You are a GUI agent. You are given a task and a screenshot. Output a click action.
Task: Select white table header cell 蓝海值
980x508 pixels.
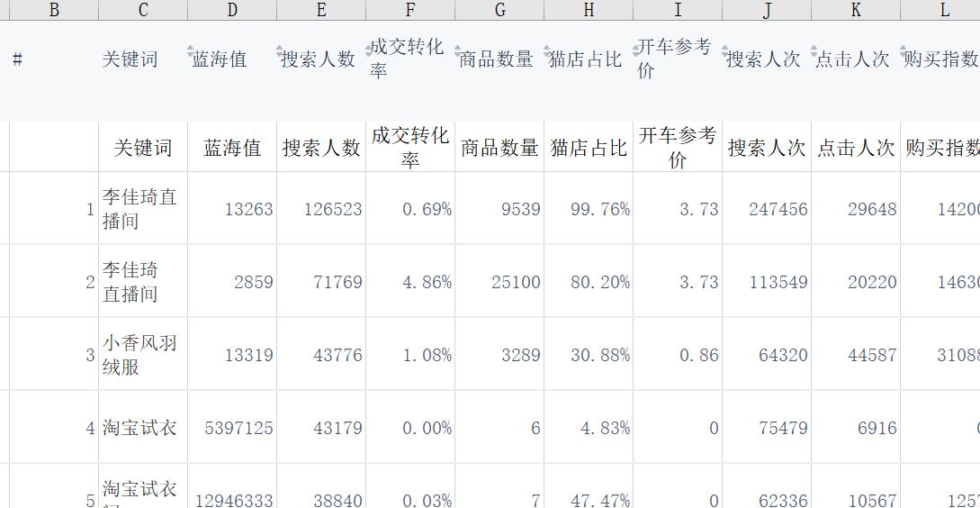[x=232, y=147]
